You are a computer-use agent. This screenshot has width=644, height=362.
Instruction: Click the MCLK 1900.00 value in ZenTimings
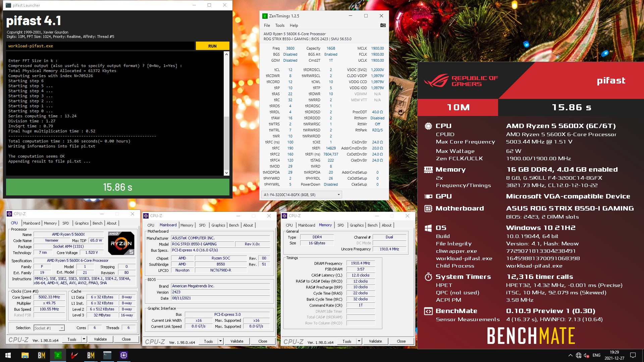pos(377,48)
